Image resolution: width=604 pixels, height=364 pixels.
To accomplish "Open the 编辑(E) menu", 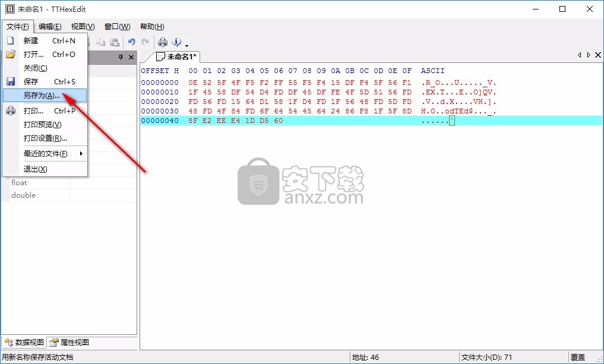I will pos(50,27).
